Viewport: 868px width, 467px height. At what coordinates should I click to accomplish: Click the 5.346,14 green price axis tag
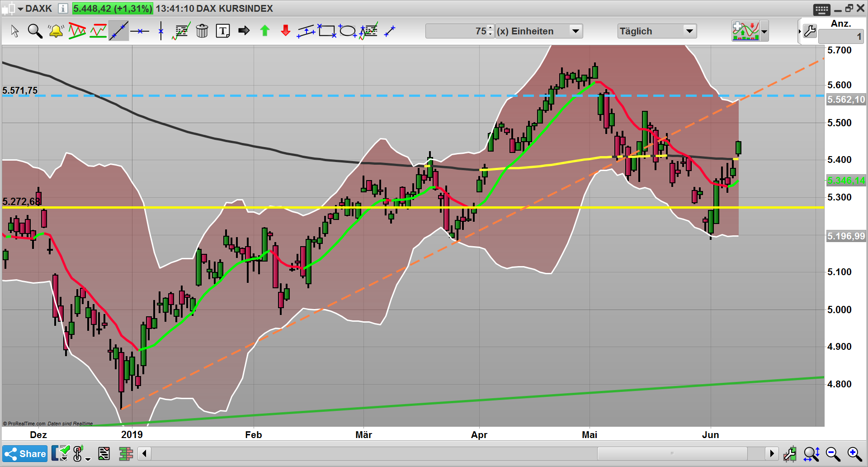pyautogui.click(x=846, y=181)
